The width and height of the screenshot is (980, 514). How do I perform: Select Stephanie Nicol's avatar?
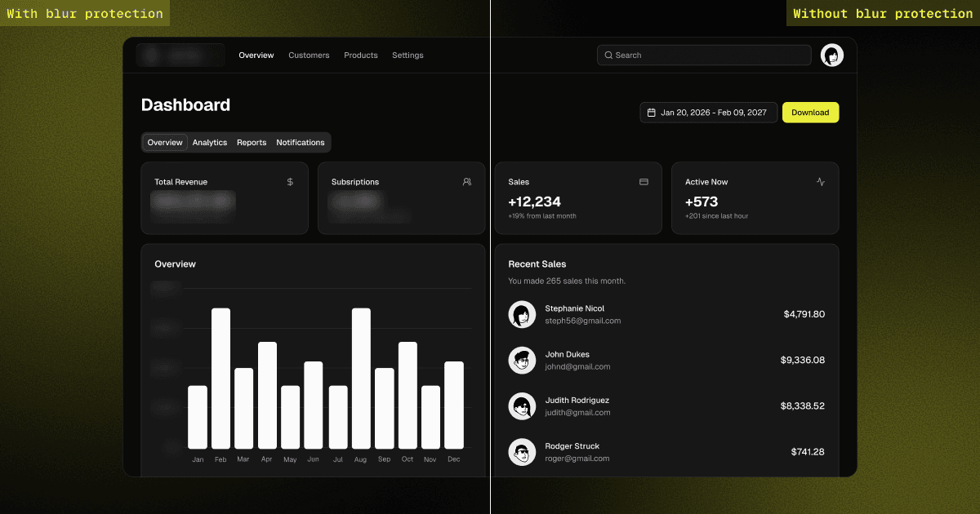[522, 315]
